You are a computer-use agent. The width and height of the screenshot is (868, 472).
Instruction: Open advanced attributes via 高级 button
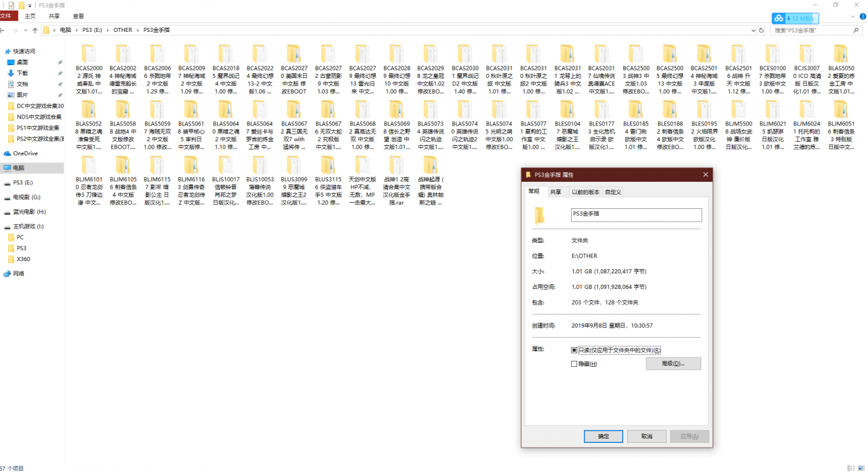pyautogui.click(x=673, y=363)
